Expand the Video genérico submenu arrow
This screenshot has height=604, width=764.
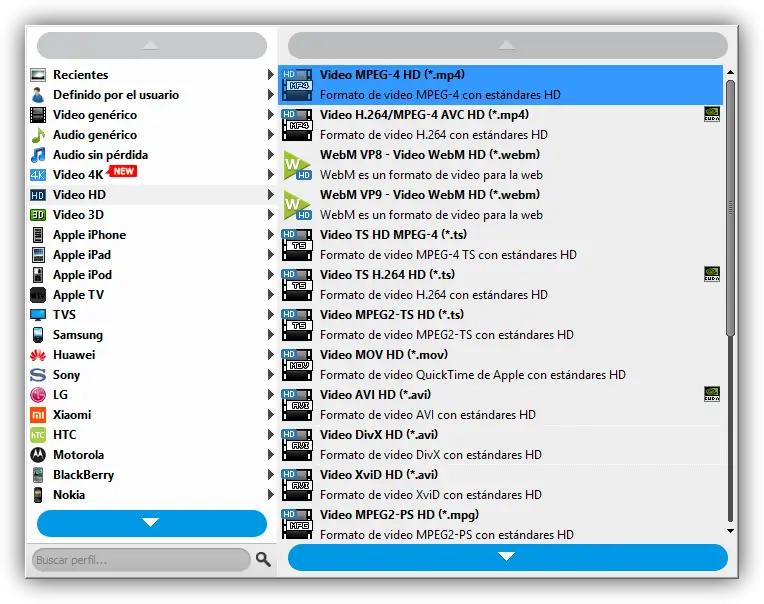pyautogui.click(x=270, y=114)
